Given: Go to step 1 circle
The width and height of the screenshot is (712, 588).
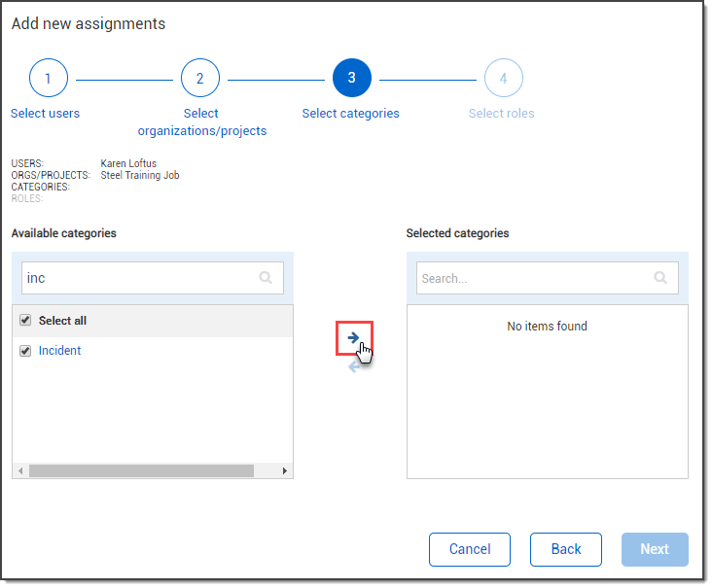Looking at the screenshot, I should pos(49,79).
